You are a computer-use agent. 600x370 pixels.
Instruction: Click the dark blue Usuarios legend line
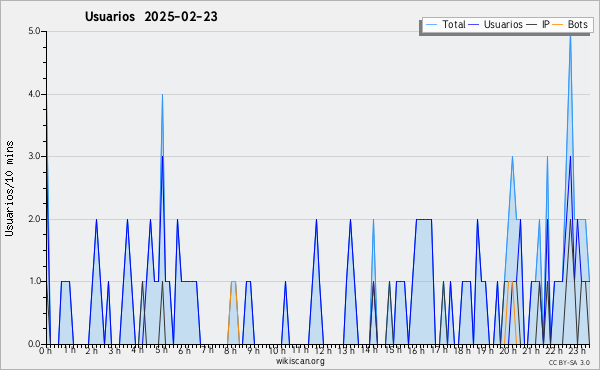(474, 25)
